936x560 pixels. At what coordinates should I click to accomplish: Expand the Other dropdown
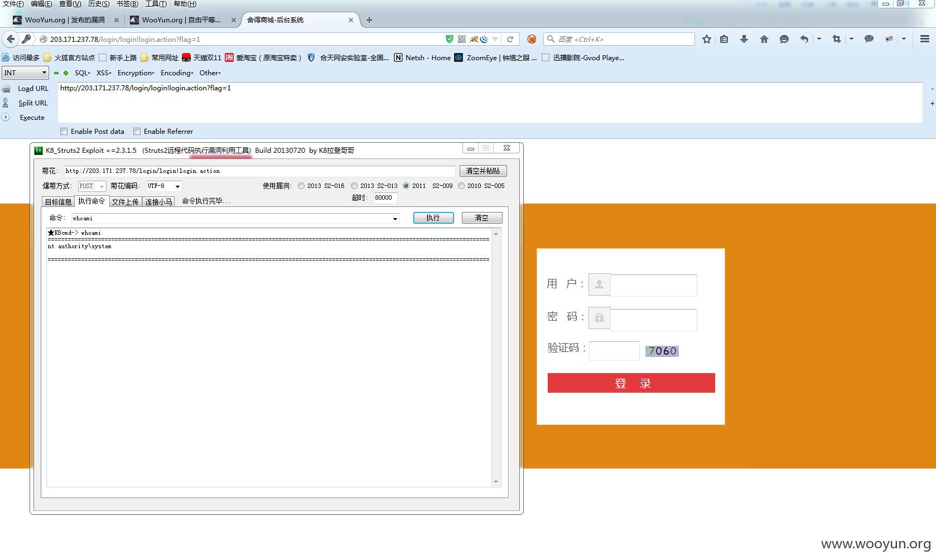[210, 73]
